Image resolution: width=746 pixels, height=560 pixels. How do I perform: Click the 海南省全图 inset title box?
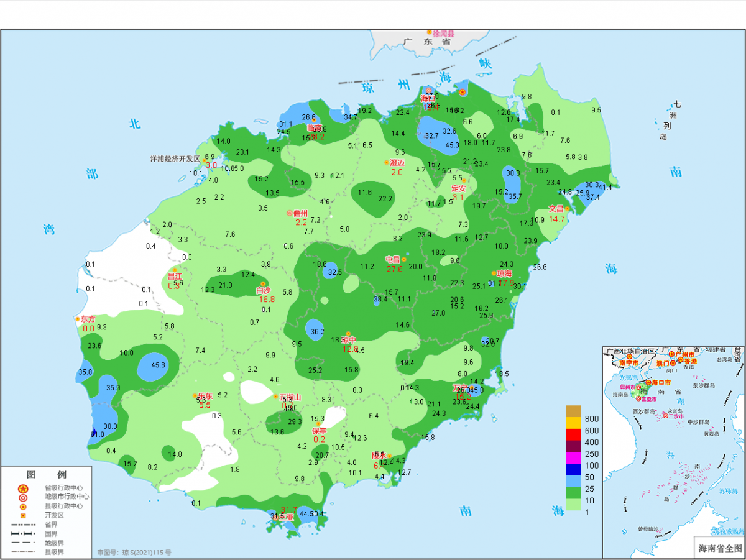click(719, 548)
